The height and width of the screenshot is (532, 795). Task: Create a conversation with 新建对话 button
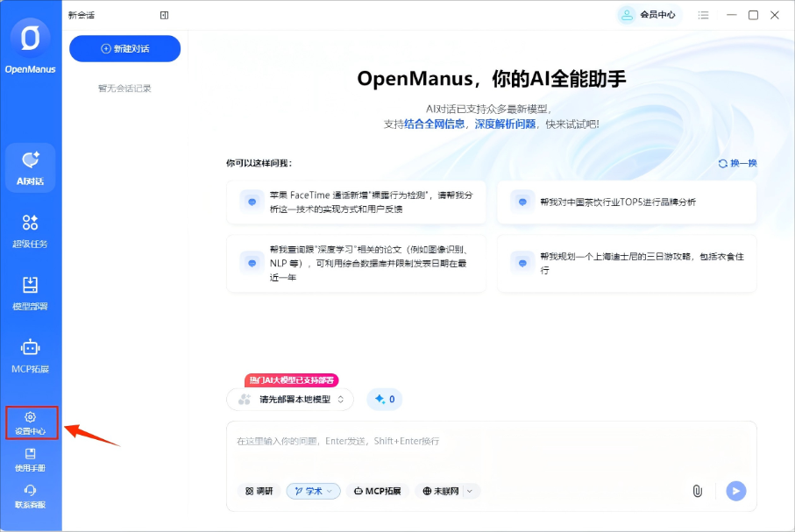(x=124, y=48)
